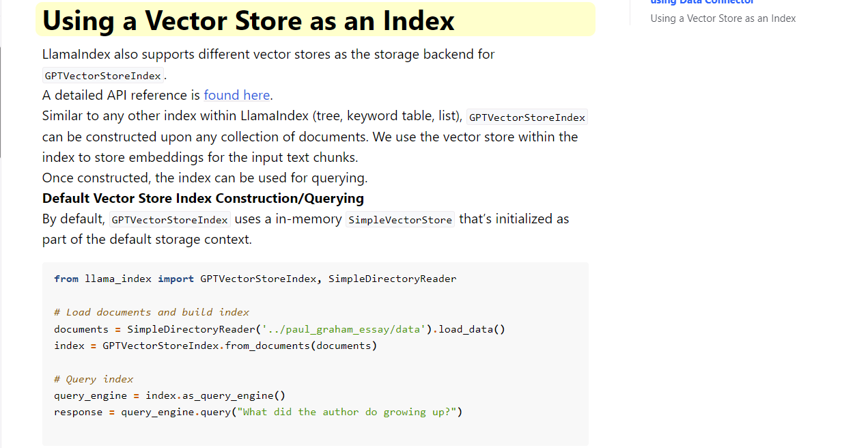Click the scrollbar thumb on the left edge

(1, 102)
